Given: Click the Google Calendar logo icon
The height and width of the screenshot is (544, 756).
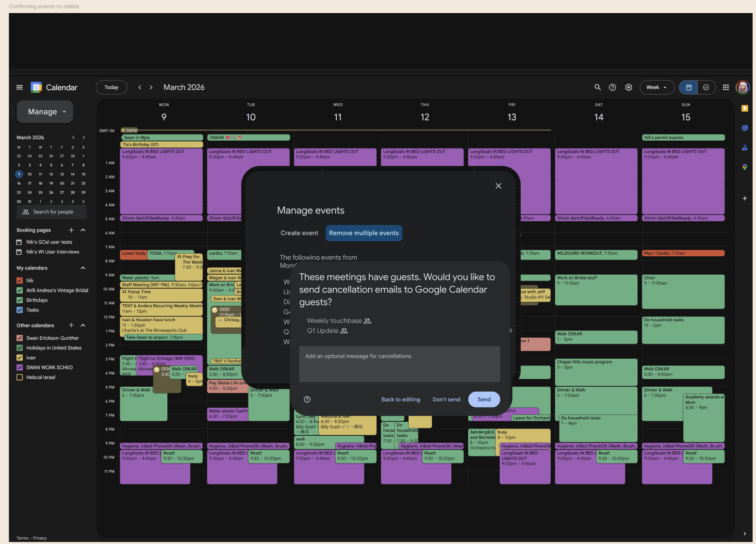Looking at the screenshot, I should click(x=36, y=87).
